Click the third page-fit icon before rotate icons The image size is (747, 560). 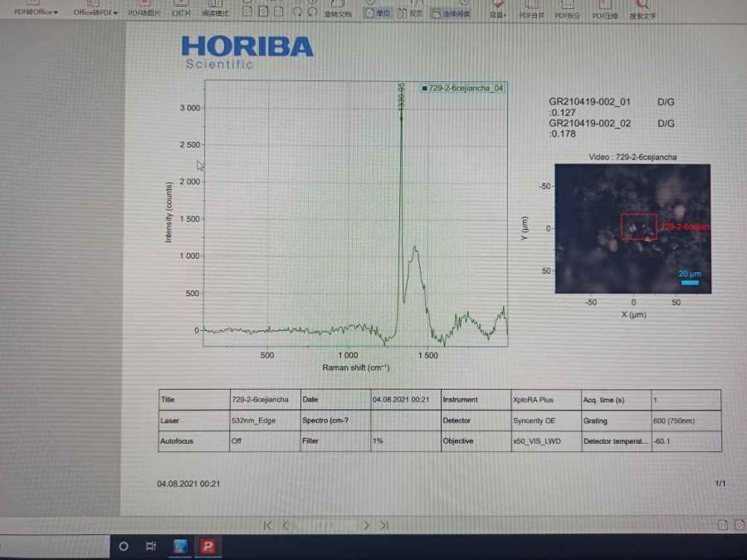pyautogui.click(x=279, y=11)
